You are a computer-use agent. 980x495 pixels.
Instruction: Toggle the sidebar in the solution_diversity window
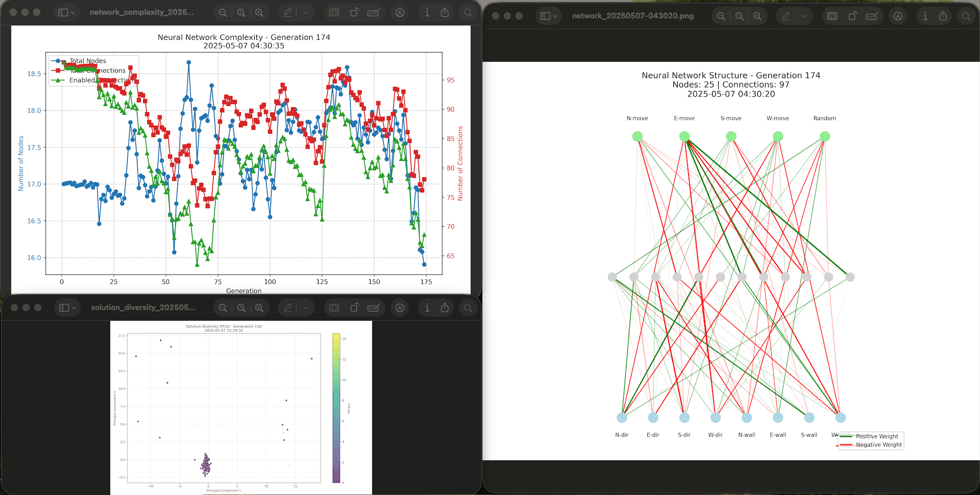(x=64, y=308)
